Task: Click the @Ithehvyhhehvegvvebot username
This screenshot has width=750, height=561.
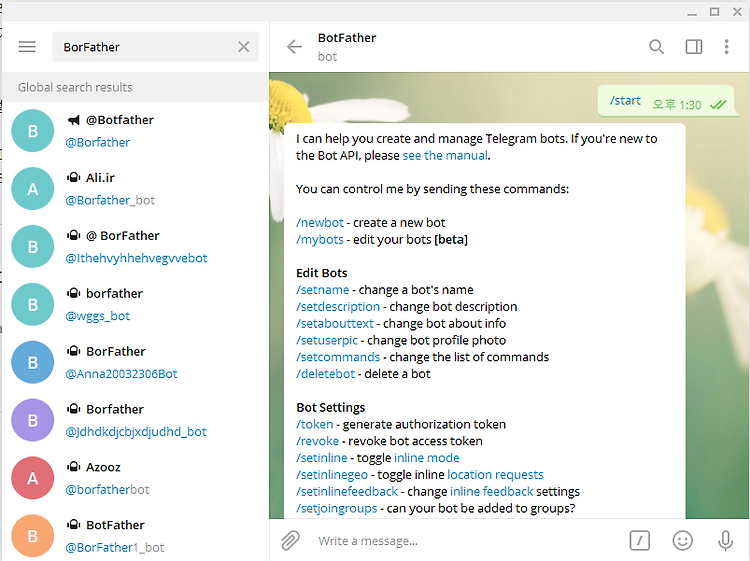Action: (136, 258)
